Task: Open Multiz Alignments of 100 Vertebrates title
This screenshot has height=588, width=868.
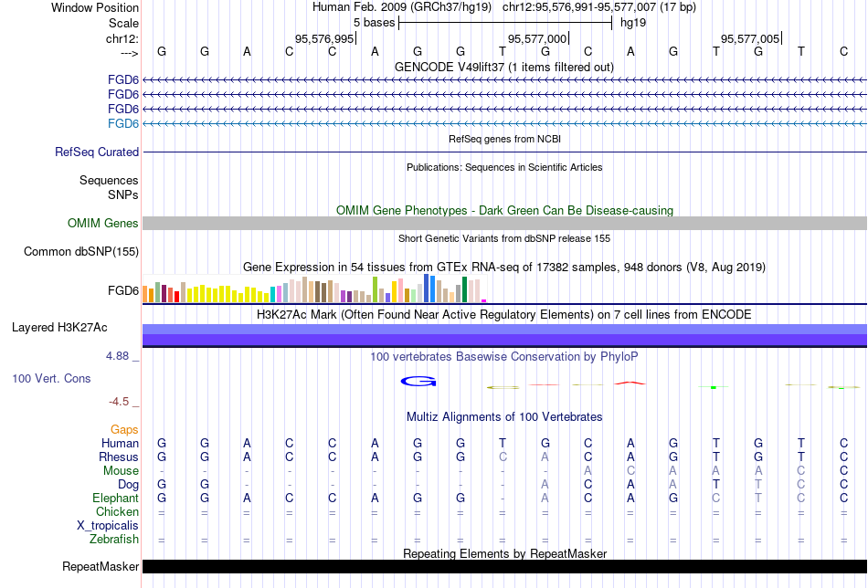Action: [x=504, y=417]
